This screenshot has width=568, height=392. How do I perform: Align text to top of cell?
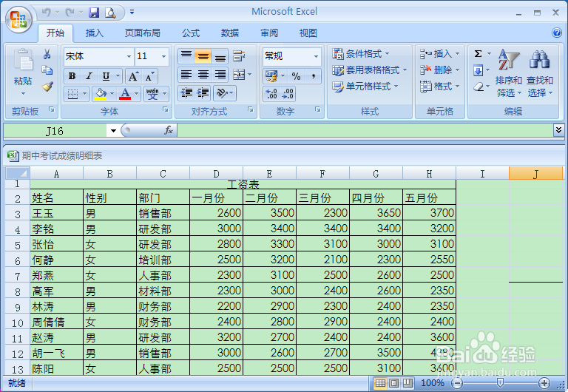[x=186, y=55]
